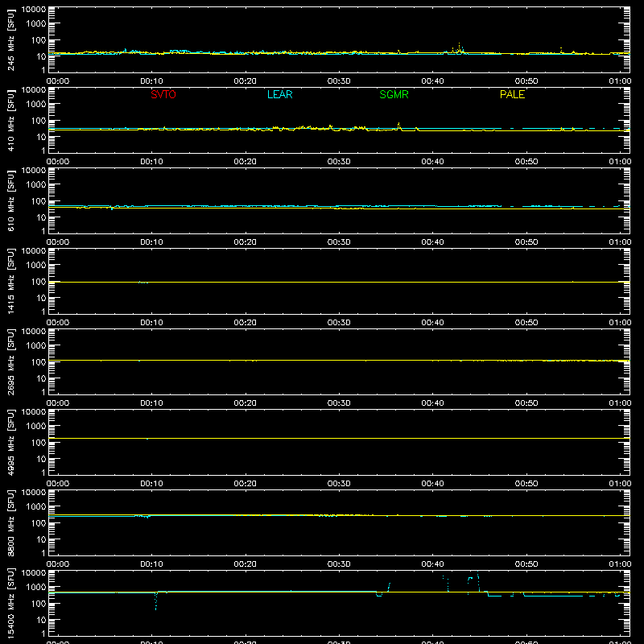The width and height of the screenshot is (644, 644).
Task: Select the 245 MHz [SFU] axis label
Action: 10,39
